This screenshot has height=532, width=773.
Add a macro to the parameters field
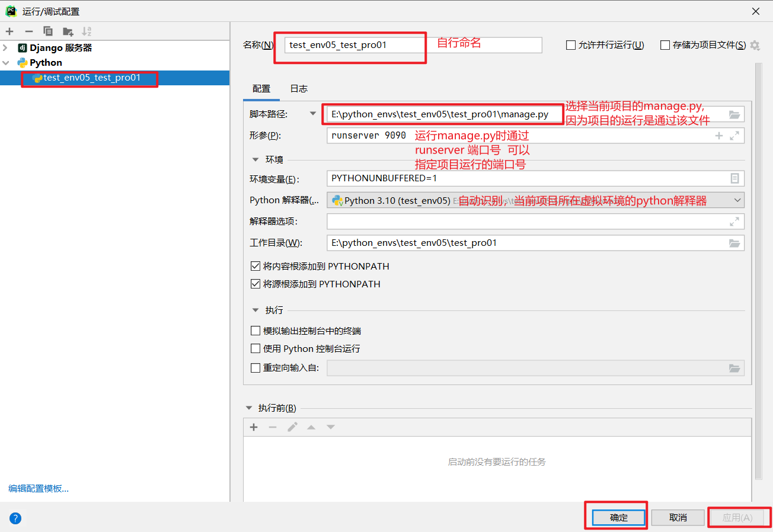click(719, 136)
